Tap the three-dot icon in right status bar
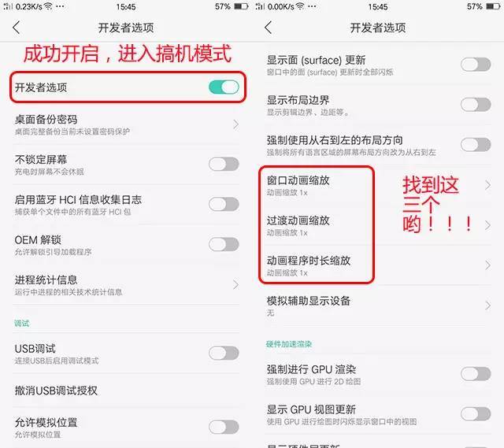The width and height of the screenshot is (504, 448). click(x=312, y=6)
